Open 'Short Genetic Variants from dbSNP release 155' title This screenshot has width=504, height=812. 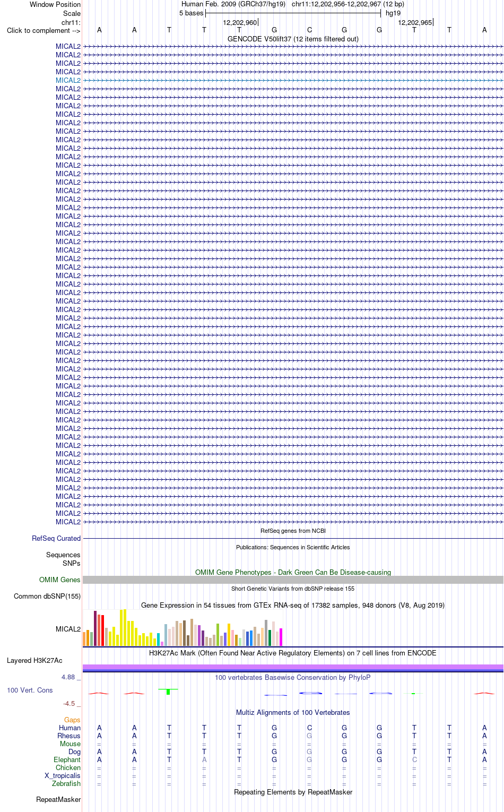click(293, 589)
